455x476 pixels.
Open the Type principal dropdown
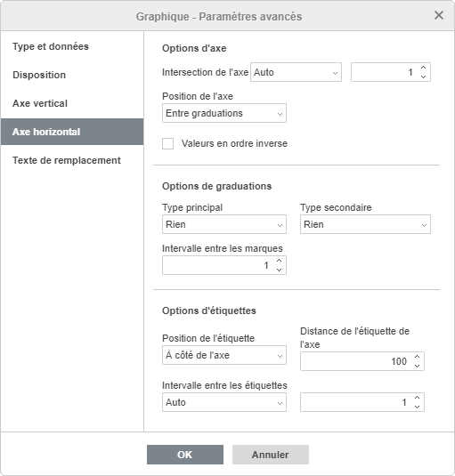click(224, 224)
